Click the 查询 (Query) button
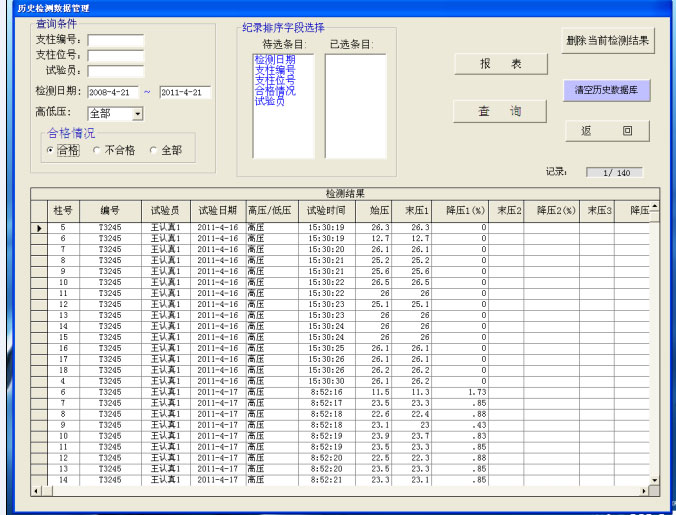 coord(501,111)
